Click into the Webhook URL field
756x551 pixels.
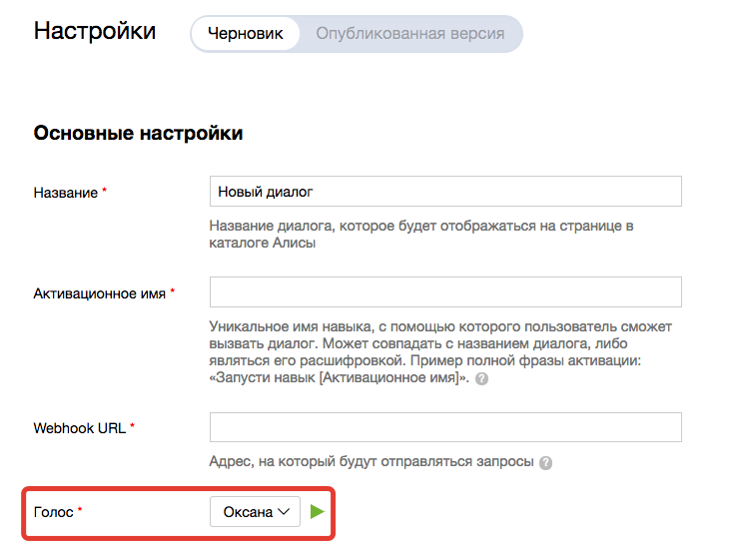pyautogui.click(x=445, y=427)
